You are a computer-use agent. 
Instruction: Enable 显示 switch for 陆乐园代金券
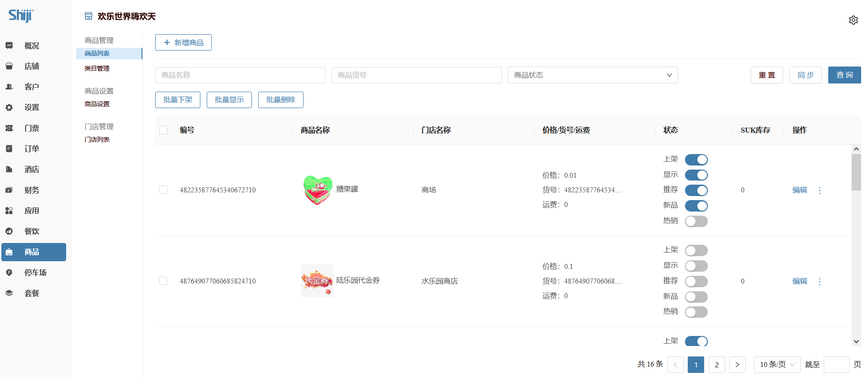pos(696,266)
